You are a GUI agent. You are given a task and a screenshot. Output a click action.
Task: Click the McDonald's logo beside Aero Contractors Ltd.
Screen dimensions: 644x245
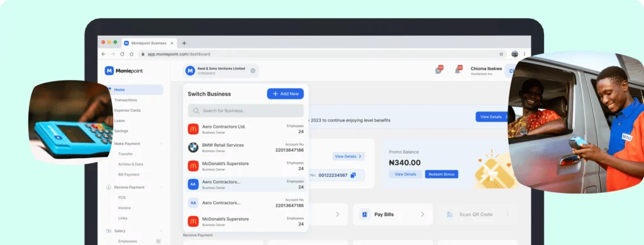193,128
